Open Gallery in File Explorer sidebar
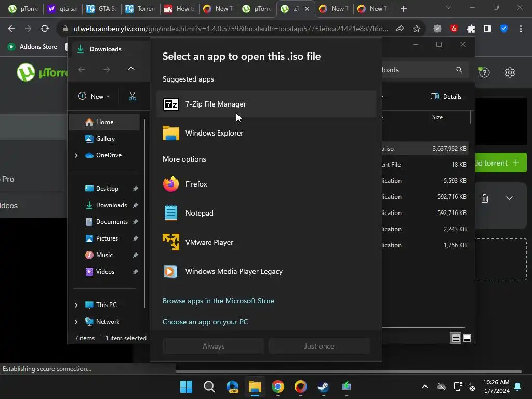 (x=105, y=138)
